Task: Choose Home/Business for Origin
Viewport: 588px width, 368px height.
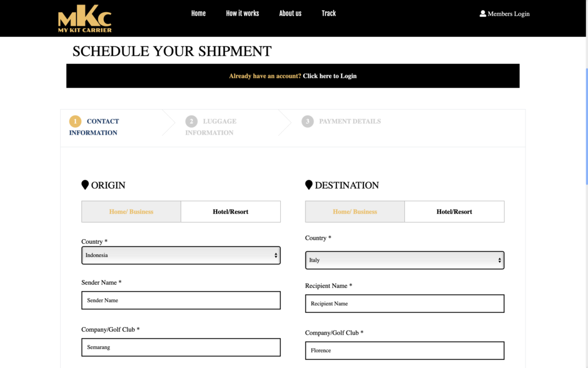Action: pos(131,212)
